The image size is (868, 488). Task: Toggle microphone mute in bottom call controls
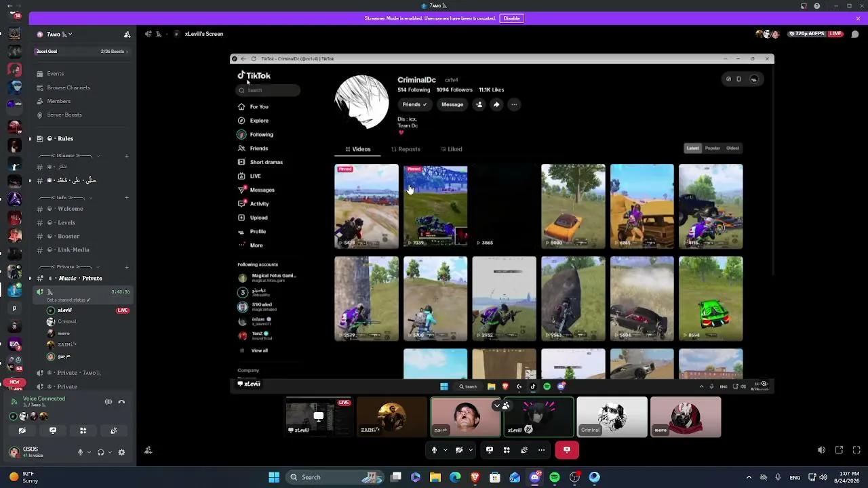435,449
